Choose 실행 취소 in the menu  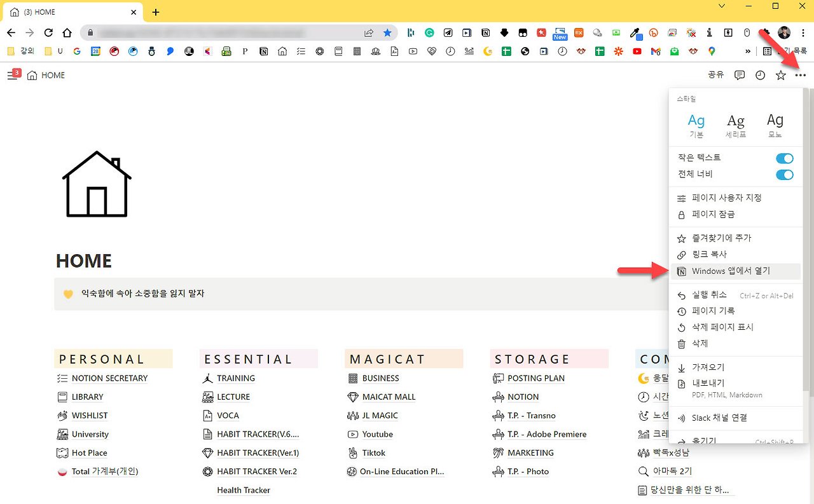[x=735, y=295]
